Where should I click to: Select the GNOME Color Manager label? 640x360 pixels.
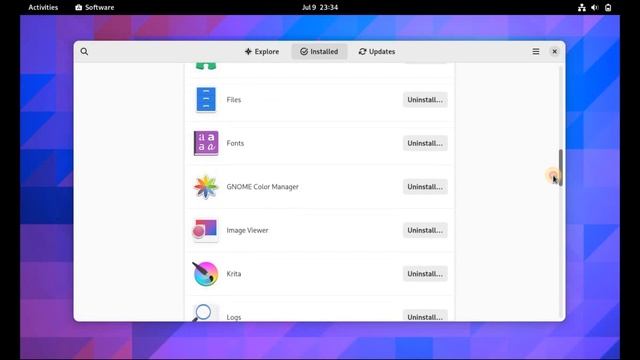[262, 187]
